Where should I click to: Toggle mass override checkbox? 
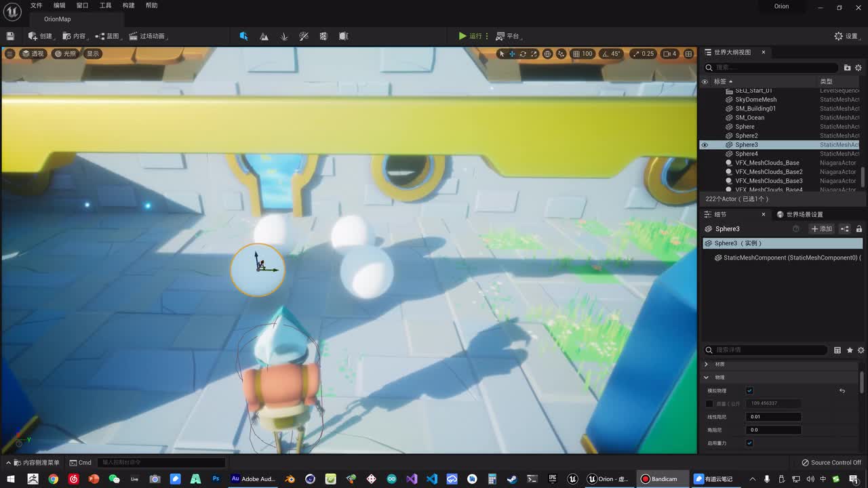click(x=709, y=404)
